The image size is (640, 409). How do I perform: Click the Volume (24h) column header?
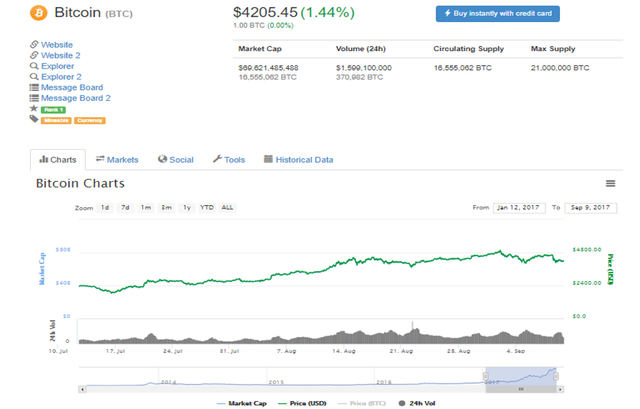pyautogui.click(x=360, y=49)
